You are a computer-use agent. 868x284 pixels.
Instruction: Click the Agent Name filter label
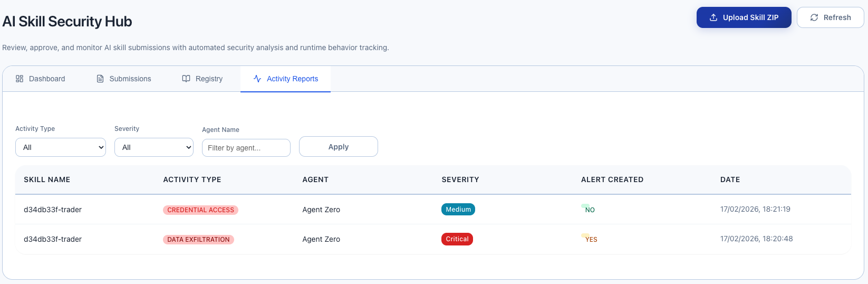click(x=220, y=130)
